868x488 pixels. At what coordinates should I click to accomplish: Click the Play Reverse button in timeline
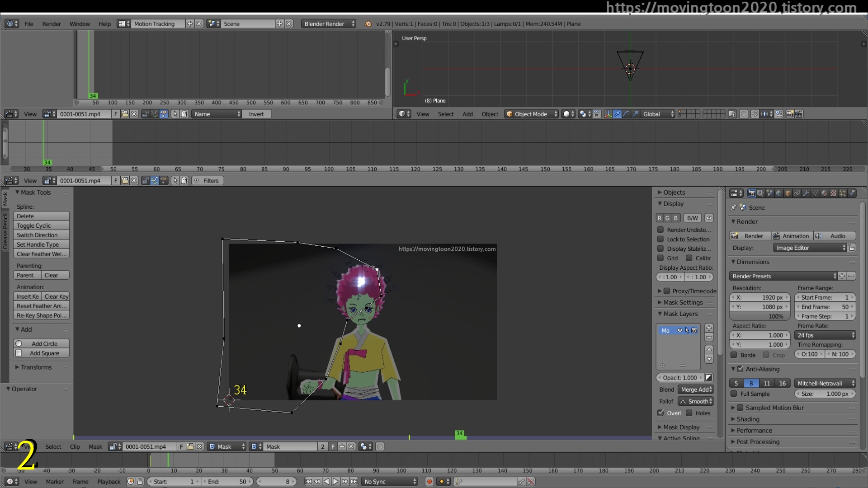pos(326,482)
